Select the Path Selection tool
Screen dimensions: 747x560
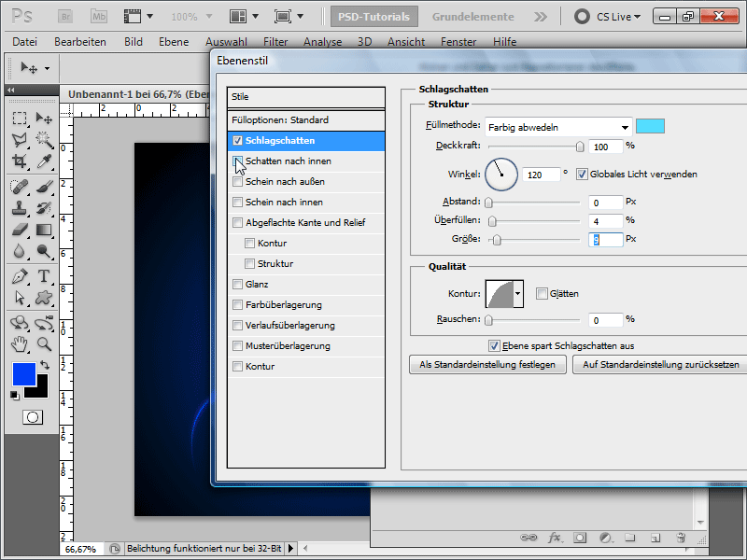(19, 298)
